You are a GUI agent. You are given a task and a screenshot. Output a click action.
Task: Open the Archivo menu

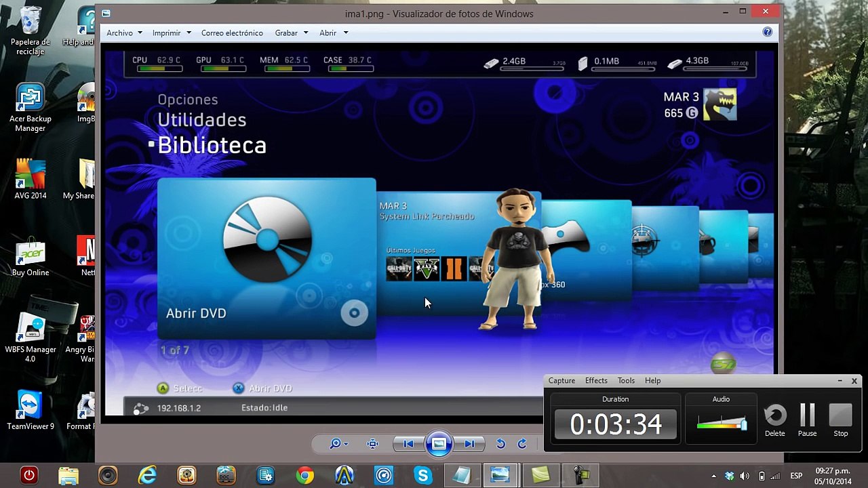pos(124,33)
